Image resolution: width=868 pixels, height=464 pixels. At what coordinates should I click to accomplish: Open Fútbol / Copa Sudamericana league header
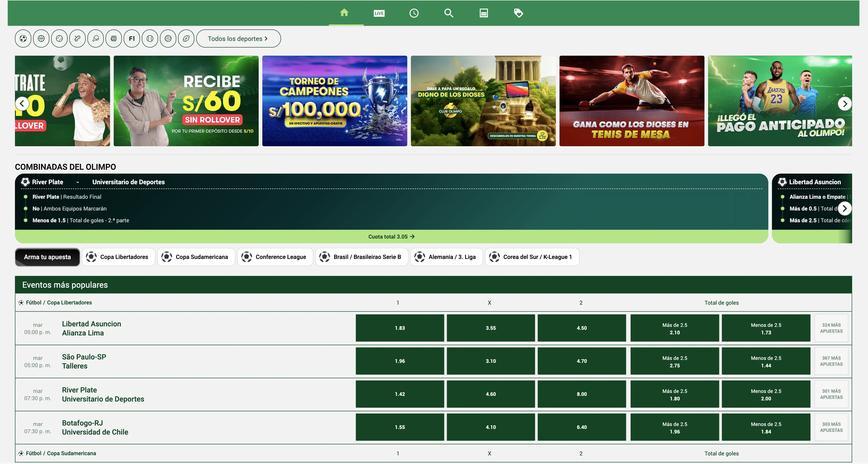coord(61,453)
